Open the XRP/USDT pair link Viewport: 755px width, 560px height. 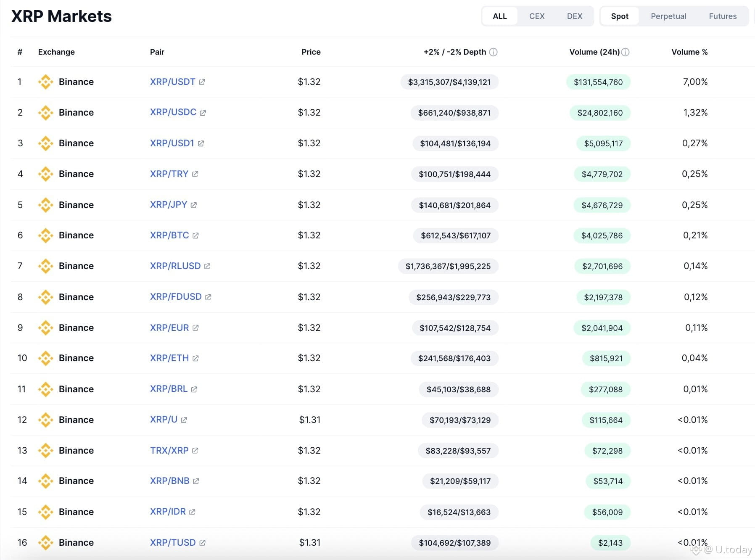pos(173,82)
